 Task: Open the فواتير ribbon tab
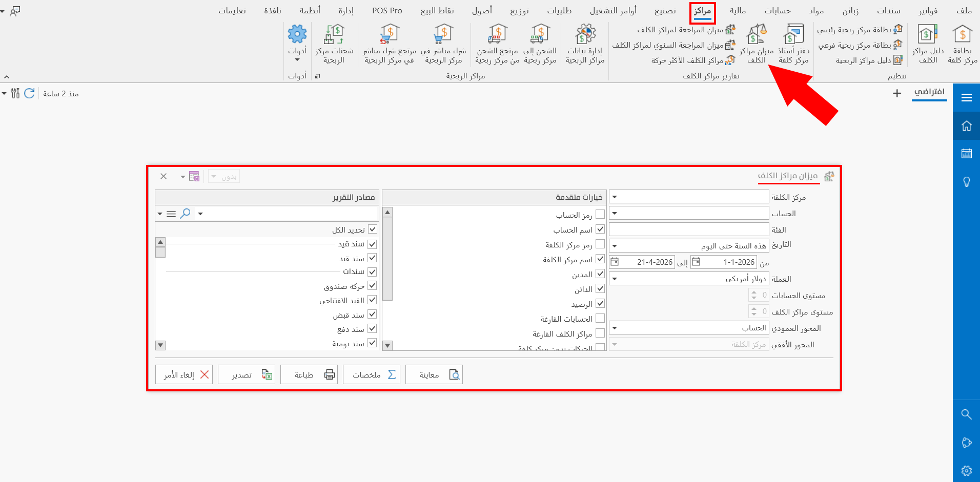pyautogui.click(x=928, y=11)
